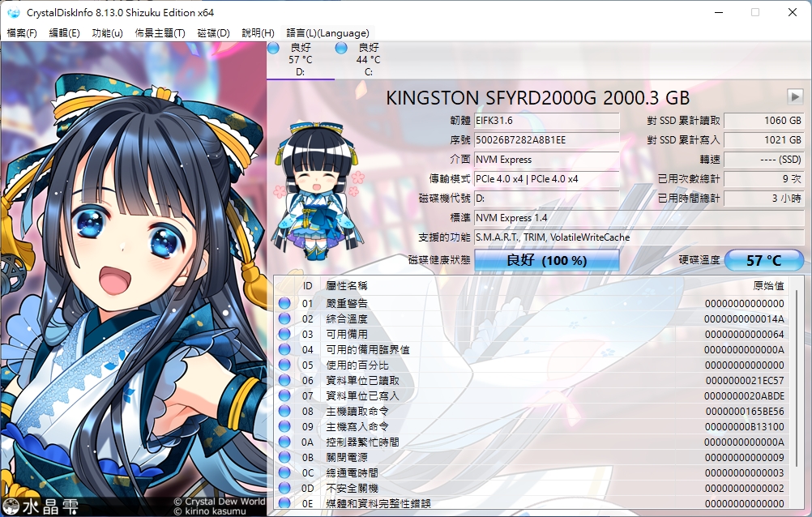Select raw value 00000000000064
Image resolution: width=812 pixels, height=517 pixels.
[745, 334]
